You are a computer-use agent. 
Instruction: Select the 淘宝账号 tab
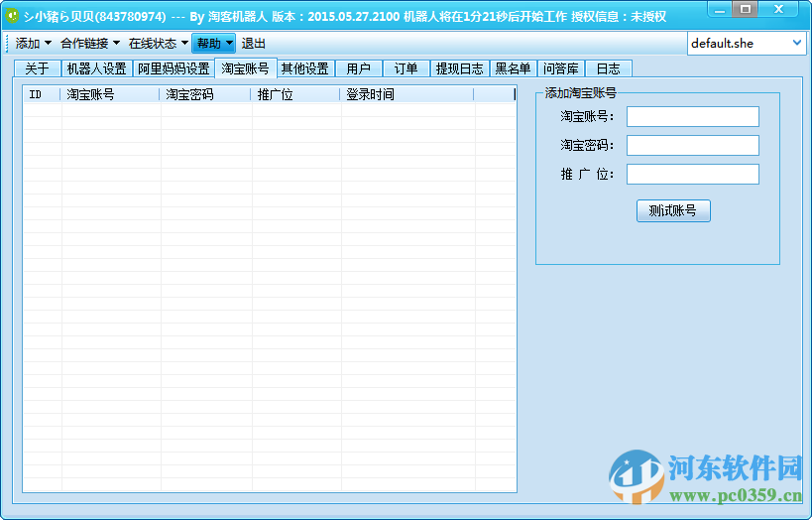coord(246,67)
